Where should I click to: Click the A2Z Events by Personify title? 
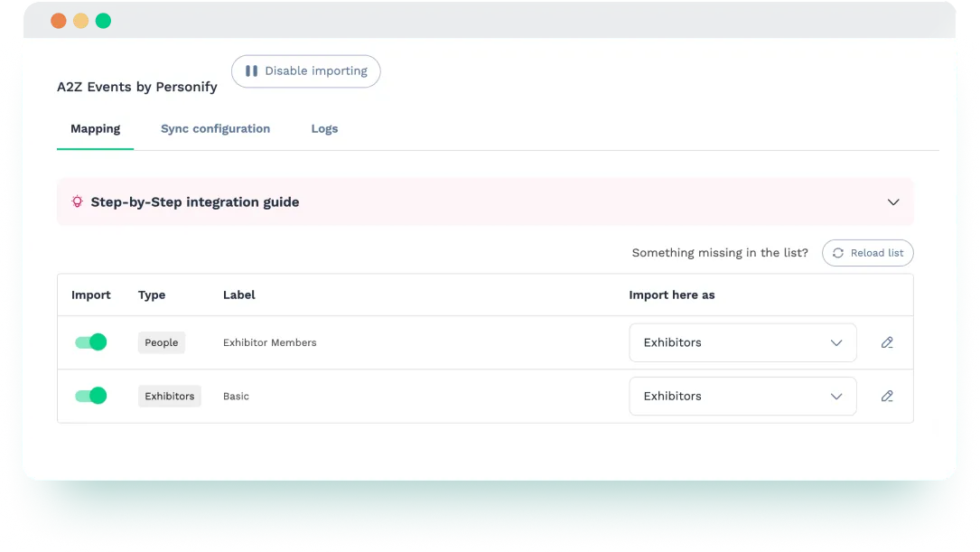pos(137,87)
